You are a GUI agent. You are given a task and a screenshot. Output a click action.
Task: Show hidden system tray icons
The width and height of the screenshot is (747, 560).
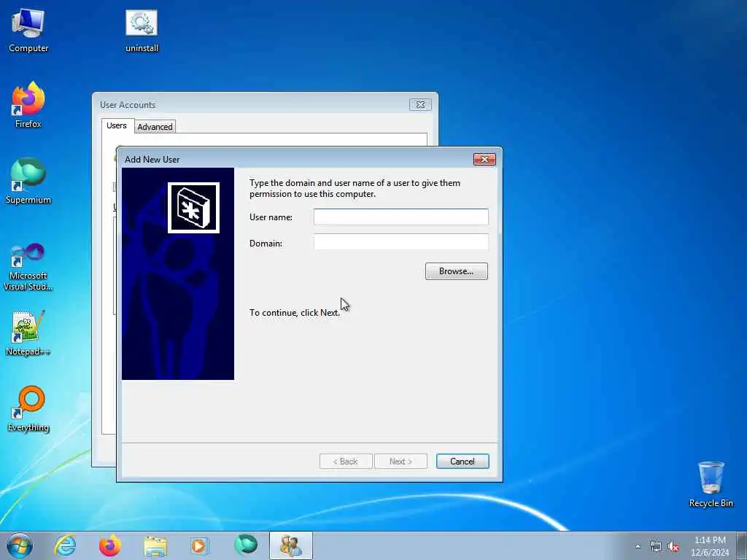coord(638,546)
